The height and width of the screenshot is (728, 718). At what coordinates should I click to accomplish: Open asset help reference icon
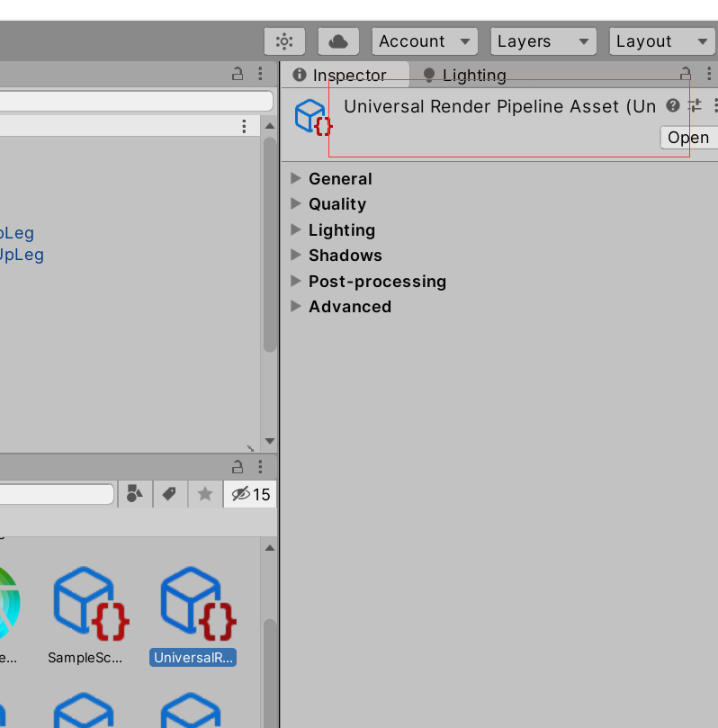click(x=672, y=106)
